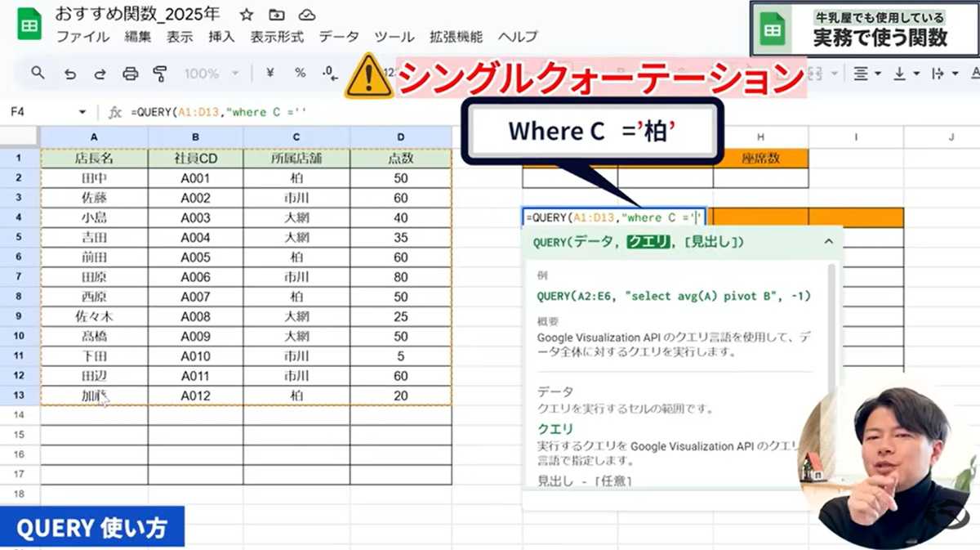
Task: Click the redo arrow icon
Action: 100,74
